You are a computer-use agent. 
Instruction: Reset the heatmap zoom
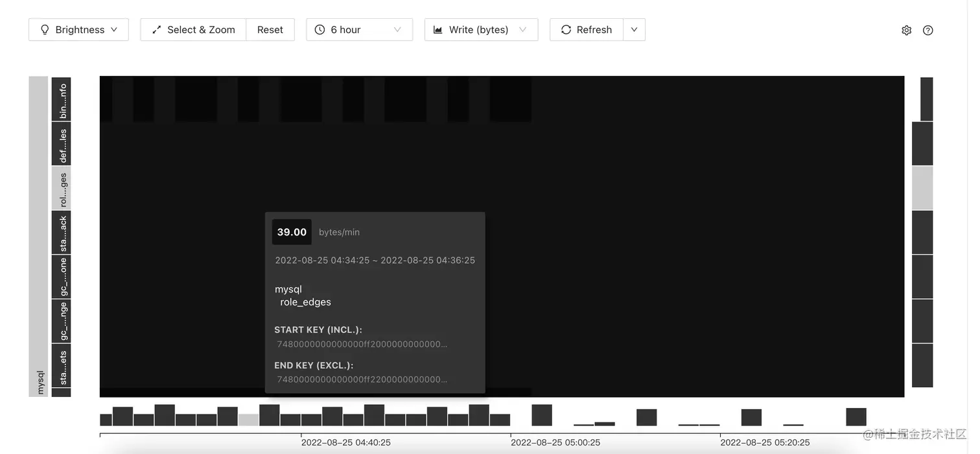point(270,30)
